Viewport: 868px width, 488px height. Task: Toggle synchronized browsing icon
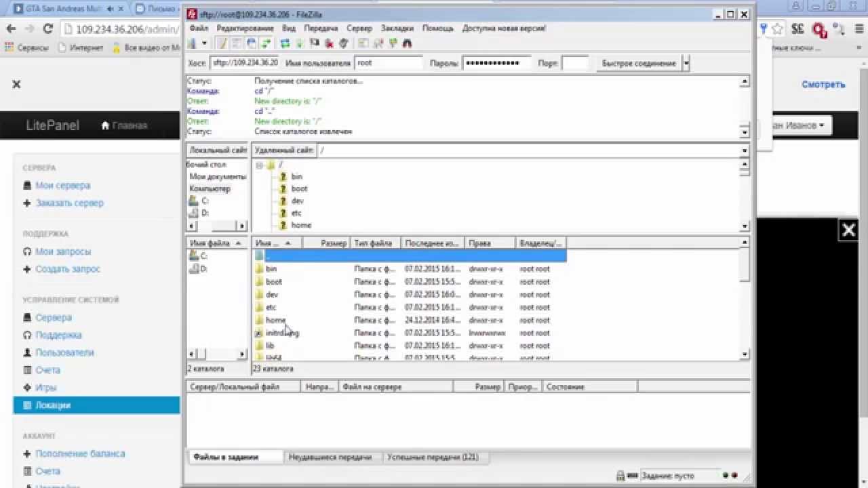[393, 43]
